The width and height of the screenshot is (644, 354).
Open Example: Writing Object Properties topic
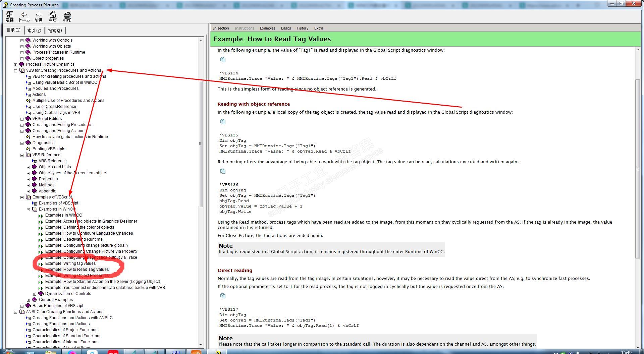(x=77, y=276)
